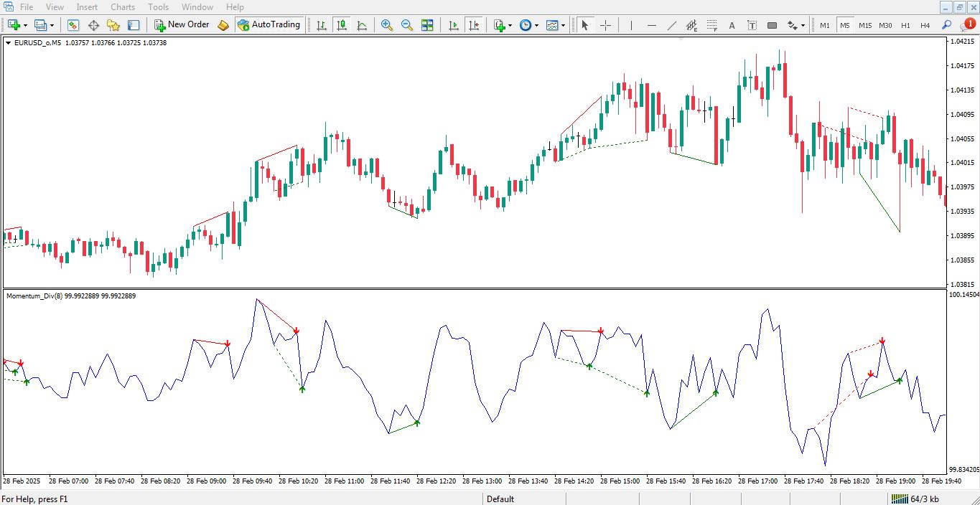
Task: Open the File menu
Action: (27, 7)
